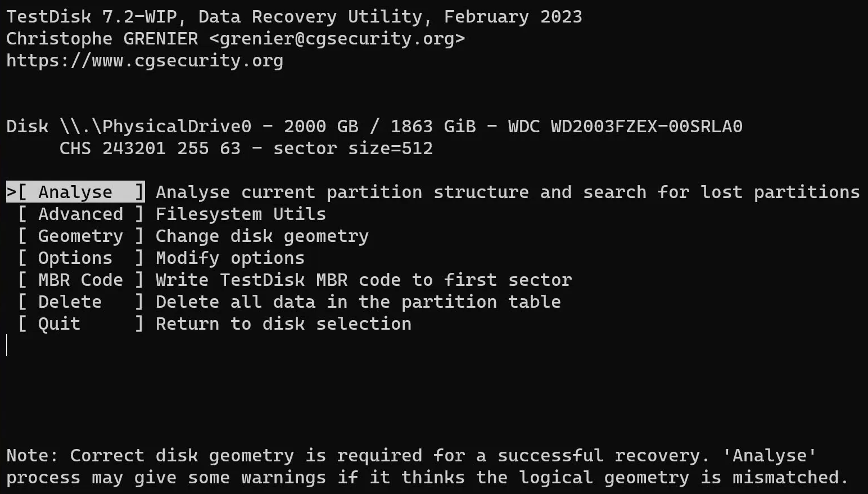This screenshot has height=494, width=868.
Task: Click the 'Filesystem Utils' description text
Action: 241,214
